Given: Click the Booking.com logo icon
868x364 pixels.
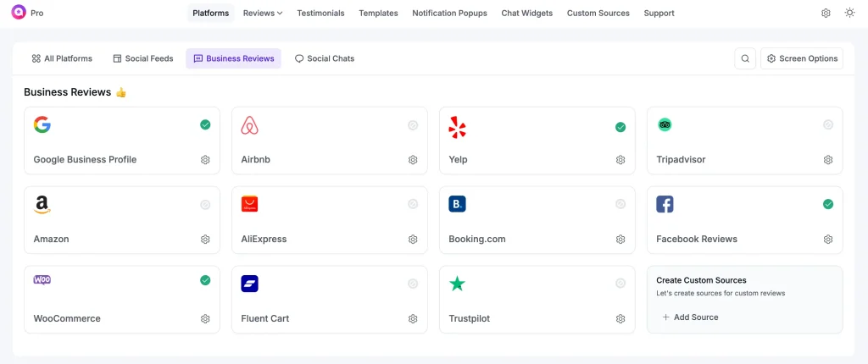Looking at the screenshot, I should 457,204.
